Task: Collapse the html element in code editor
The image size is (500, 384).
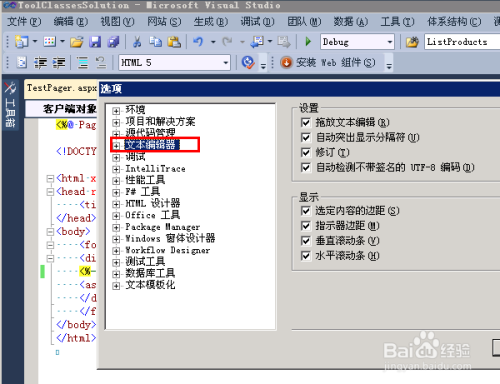Action: 50,179
